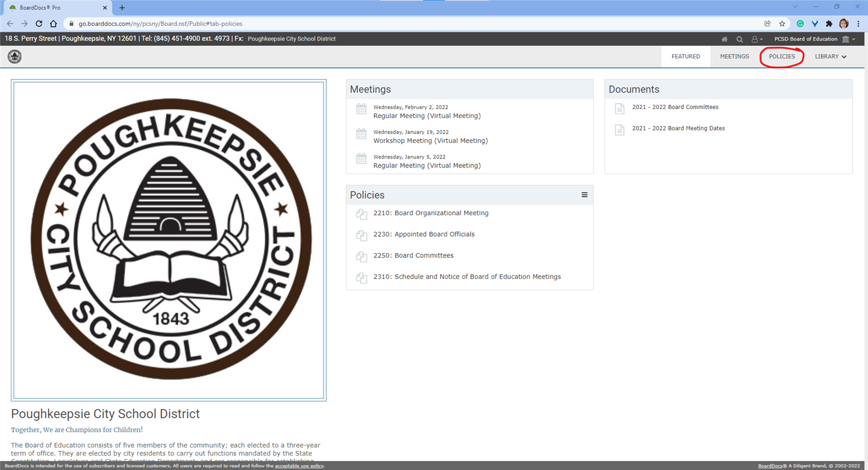Click policy icon next to 2230 policy
This screenshot has width=868, height=470.
click(361, 235)
